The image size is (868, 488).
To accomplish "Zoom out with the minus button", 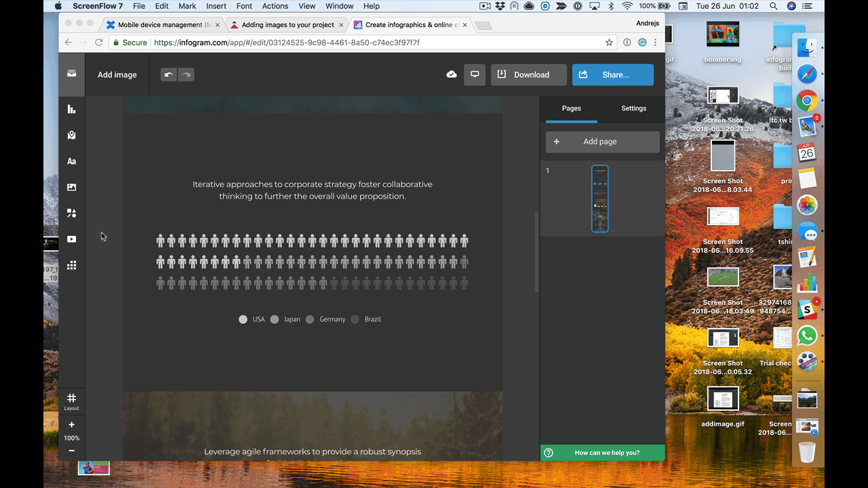I will pos(71,451).
